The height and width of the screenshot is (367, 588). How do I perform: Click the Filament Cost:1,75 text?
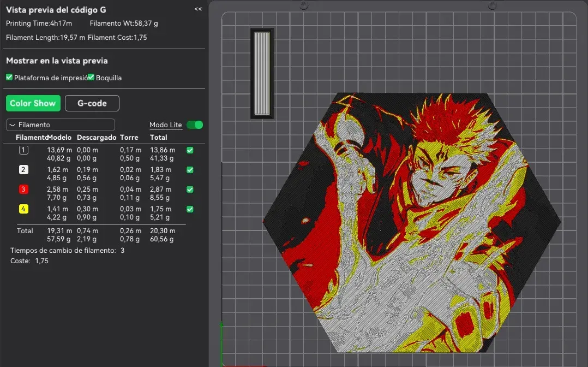117,38
